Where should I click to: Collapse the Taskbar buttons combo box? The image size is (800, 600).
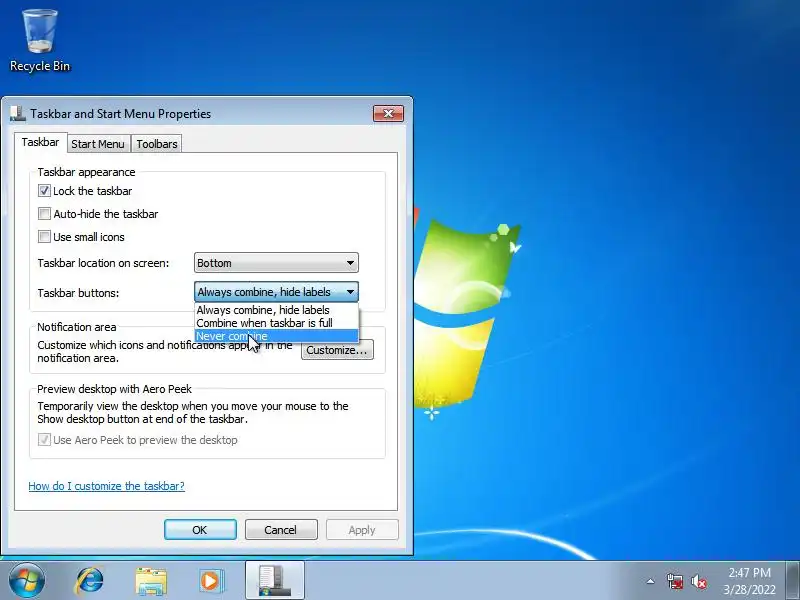point(276,292)
